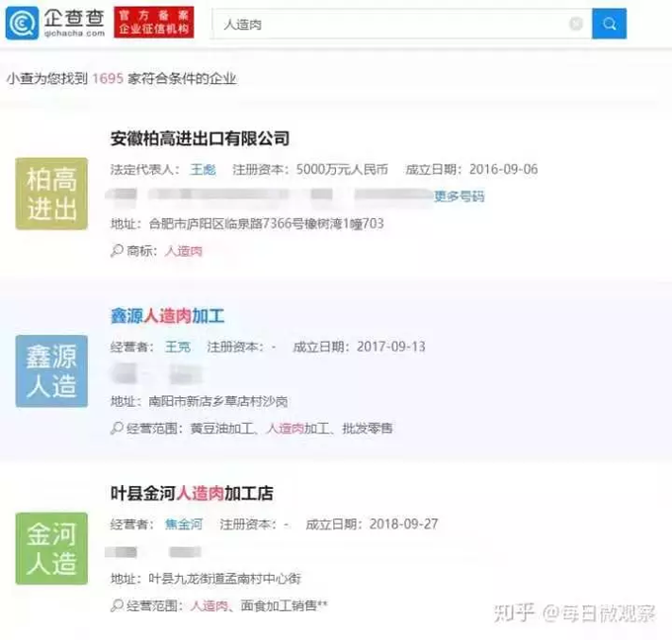Click operator 焦金河 link
Screen dimensions: 672x640
point(183,523)
